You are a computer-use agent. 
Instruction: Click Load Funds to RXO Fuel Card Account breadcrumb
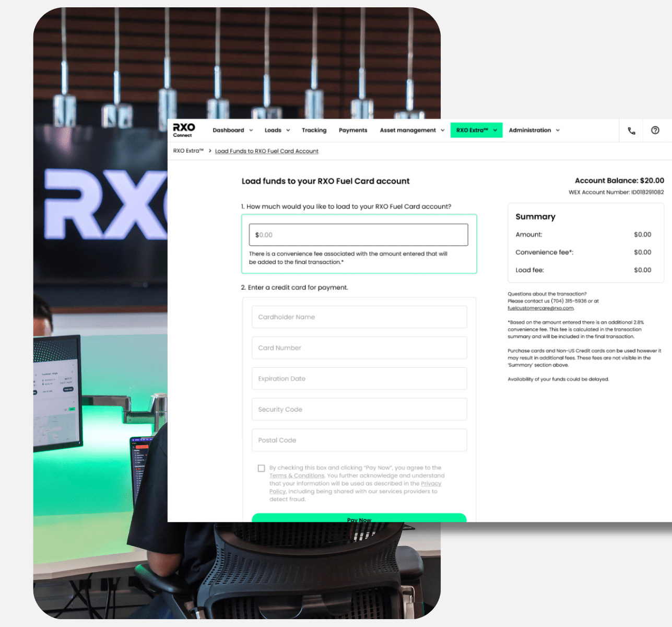267,151
